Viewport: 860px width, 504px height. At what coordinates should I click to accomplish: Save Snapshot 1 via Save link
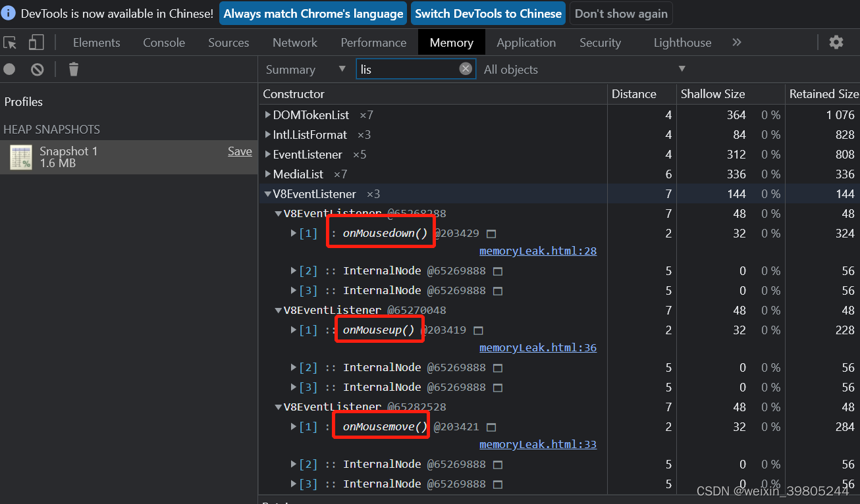click(x=240, y=151)
